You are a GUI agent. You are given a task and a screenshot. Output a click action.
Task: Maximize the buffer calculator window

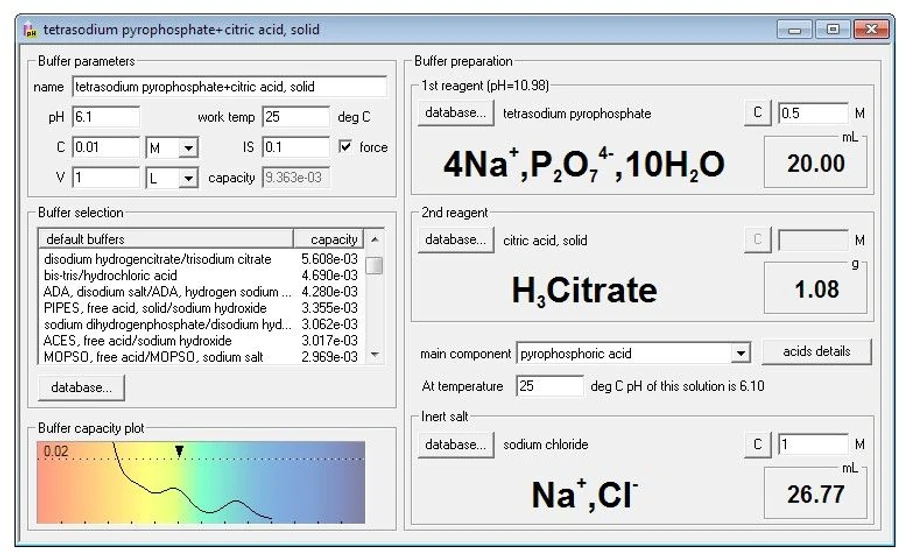coord(832,30)
